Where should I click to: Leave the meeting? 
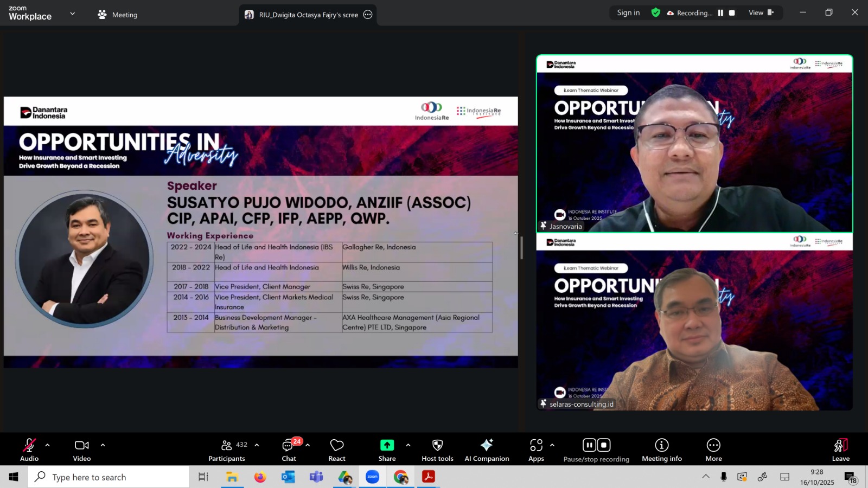(840, 450)
